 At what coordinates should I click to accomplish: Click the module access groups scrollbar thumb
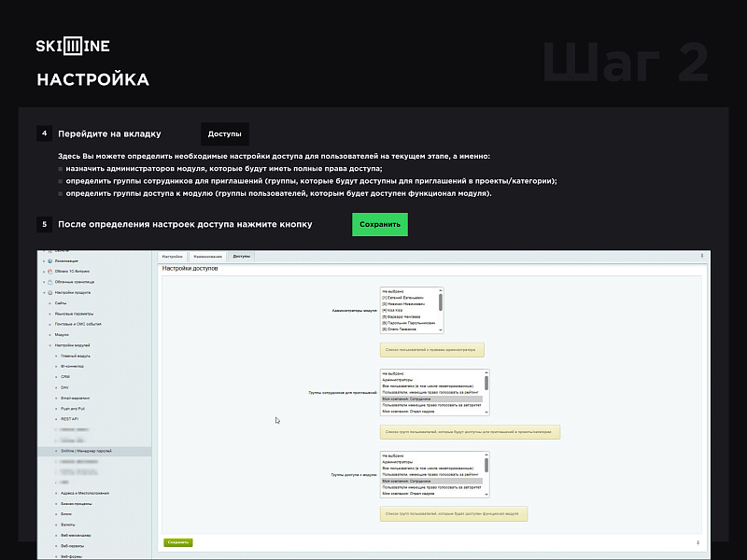tap(486, 465)
